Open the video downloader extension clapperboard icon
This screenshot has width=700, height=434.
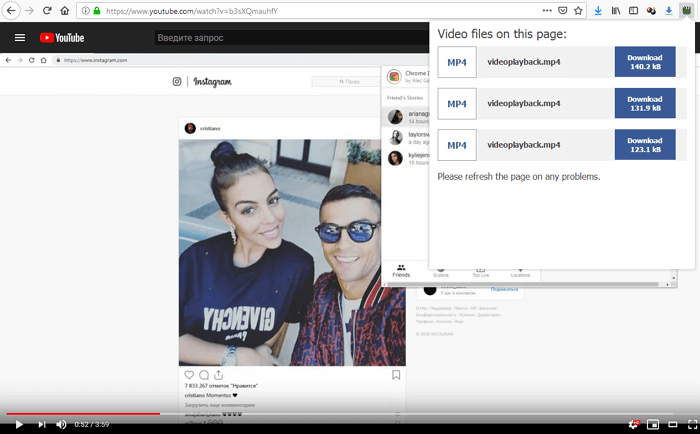(687, 11)
